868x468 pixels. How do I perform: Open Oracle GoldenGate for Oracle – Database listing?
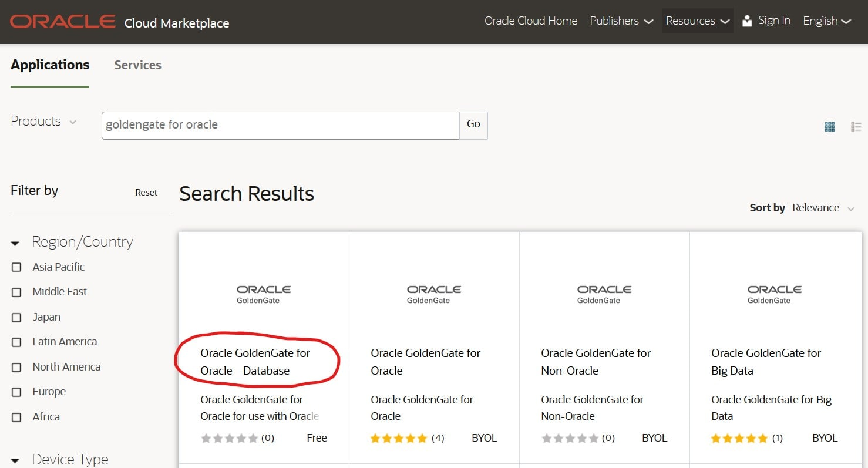coord(255,362)
